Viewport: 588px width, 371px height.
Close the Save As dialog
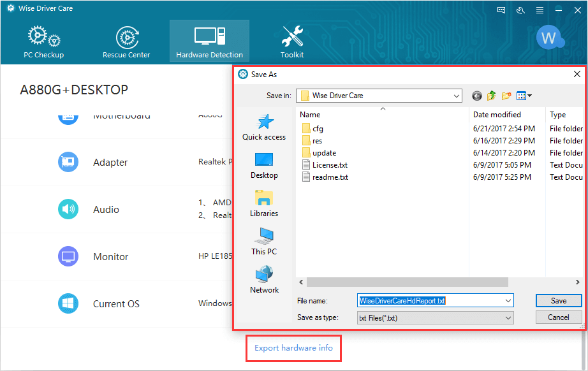coord(577,74)
